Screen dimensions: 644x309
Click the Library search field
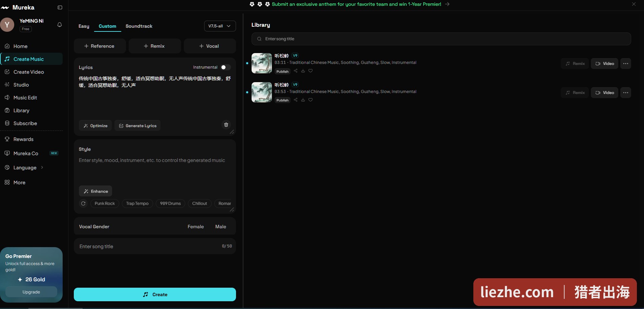(441, 39)
